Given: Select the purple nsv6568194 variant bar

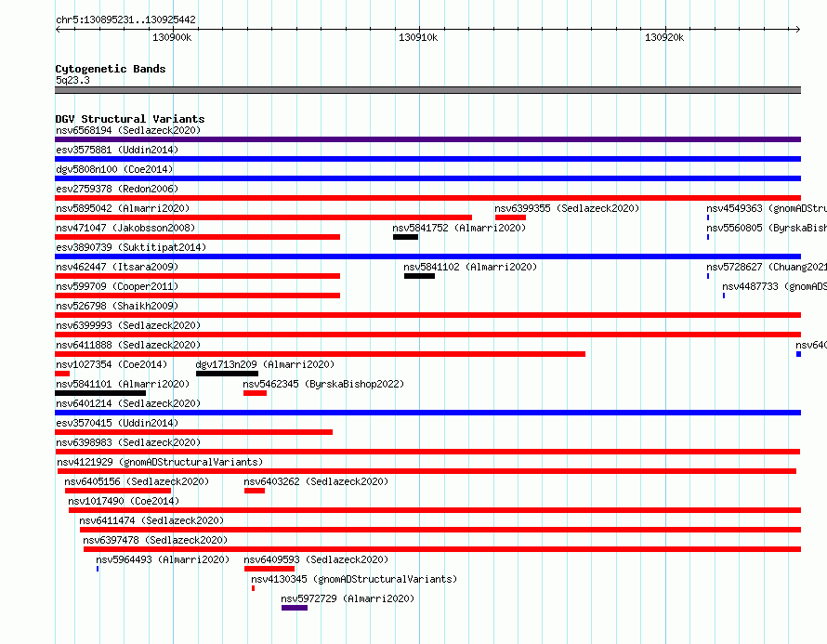Looking at the screenshot, I should (427, 139).
